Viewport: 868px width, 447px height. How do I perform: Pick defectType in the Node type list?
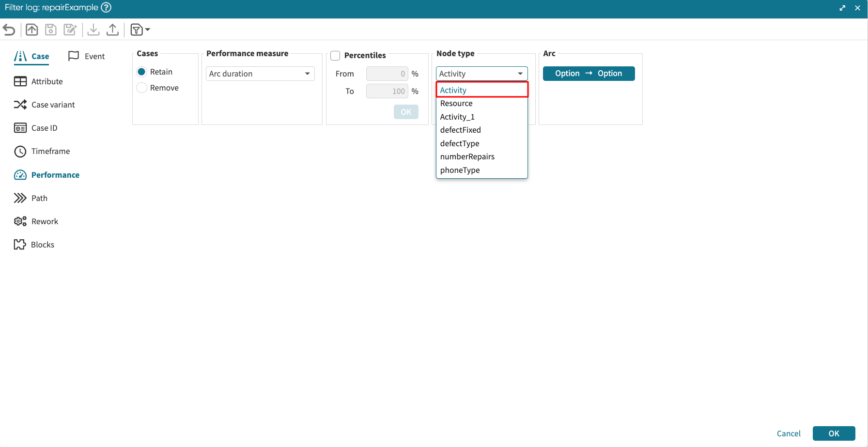point(460,143)
